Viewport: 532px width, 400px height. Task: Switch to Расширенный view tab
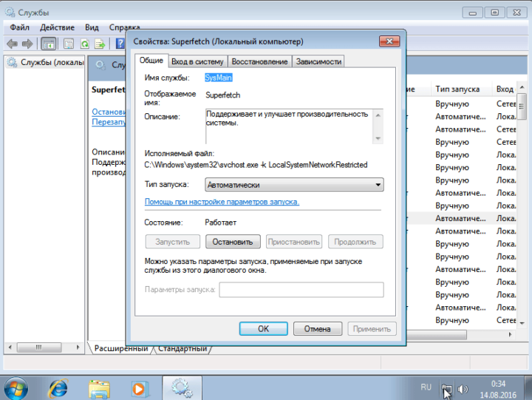120,348
